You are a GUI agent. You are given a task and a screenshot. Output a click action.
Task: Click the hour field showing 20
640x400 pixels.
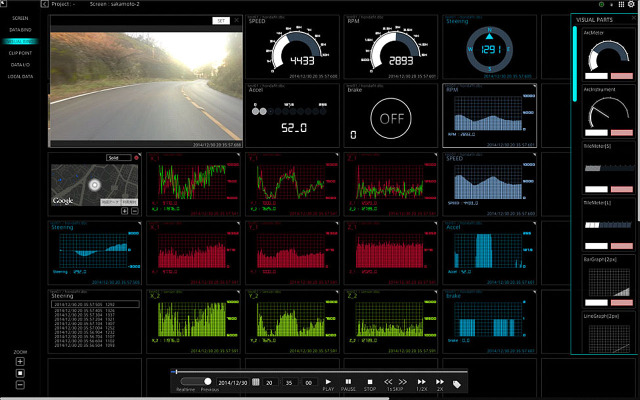coord(269,383)
